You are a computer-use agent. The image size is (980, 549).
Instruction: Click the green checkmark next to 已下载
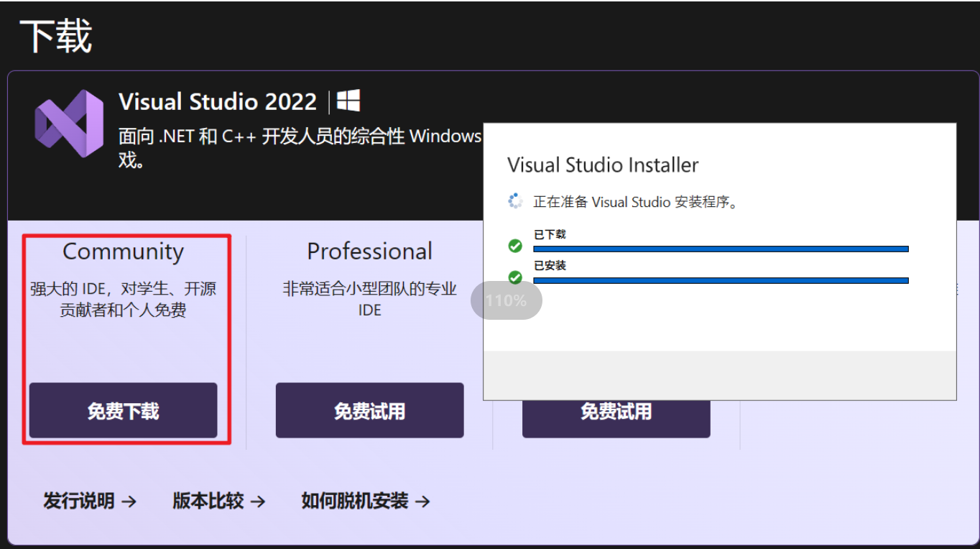point(515,246)
